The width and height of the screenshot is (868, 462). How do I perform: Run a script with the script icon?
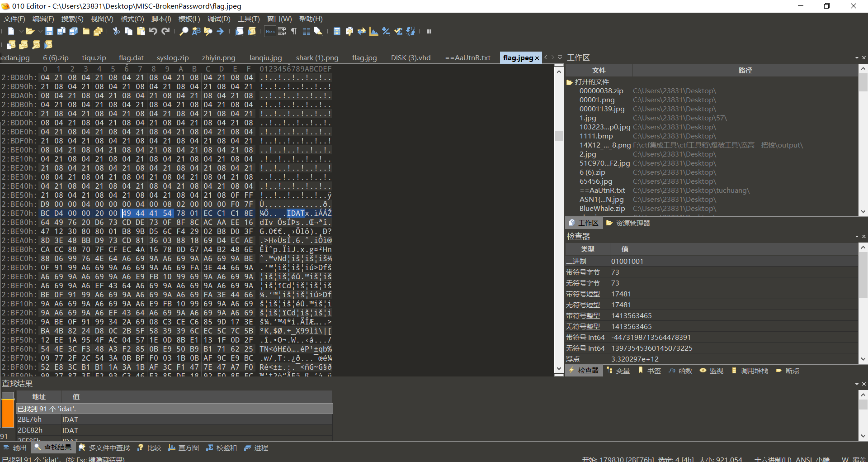click(240, 31)
